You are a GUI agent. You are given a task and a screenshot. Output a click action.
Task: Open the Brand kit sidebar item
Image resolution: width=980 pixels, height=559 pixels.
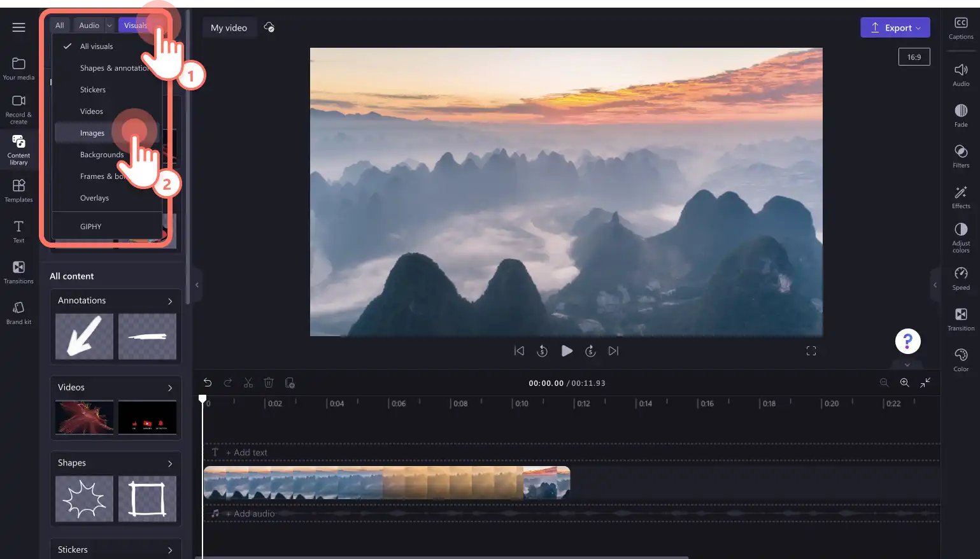[18, 313]
